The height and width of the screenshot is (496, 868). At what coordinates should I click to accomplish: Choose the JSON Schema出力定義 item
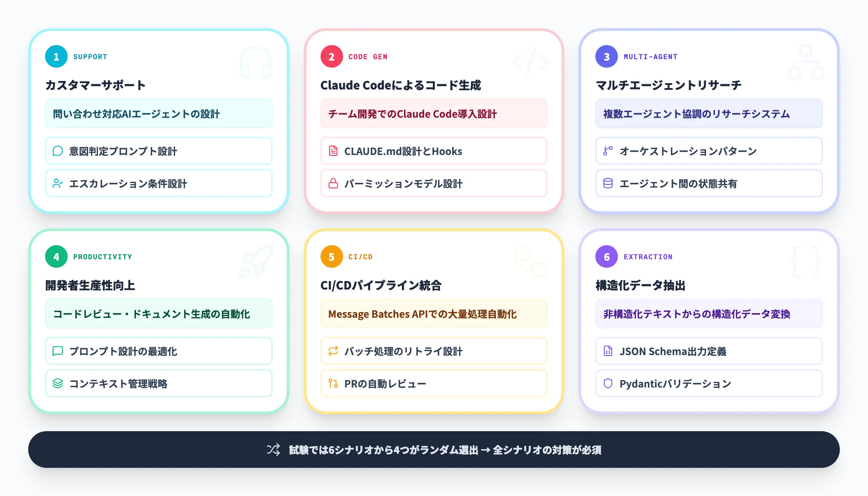pyautogui.click(x=709, y=351)
